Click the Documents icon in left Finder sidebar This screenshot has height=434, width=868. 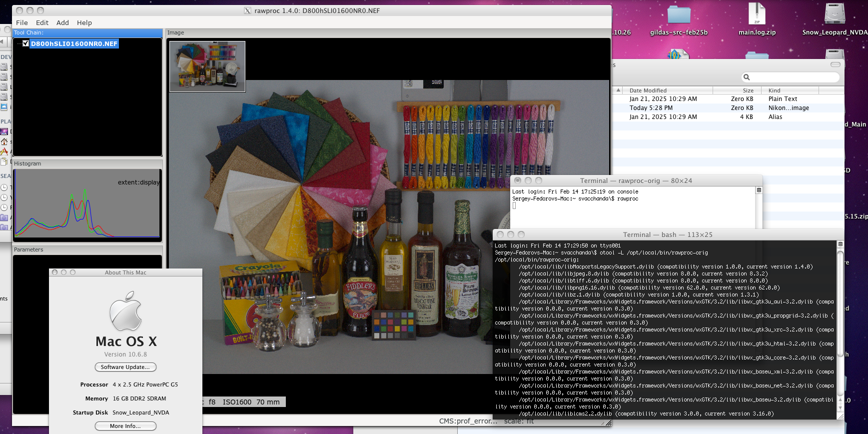point(4,161)
